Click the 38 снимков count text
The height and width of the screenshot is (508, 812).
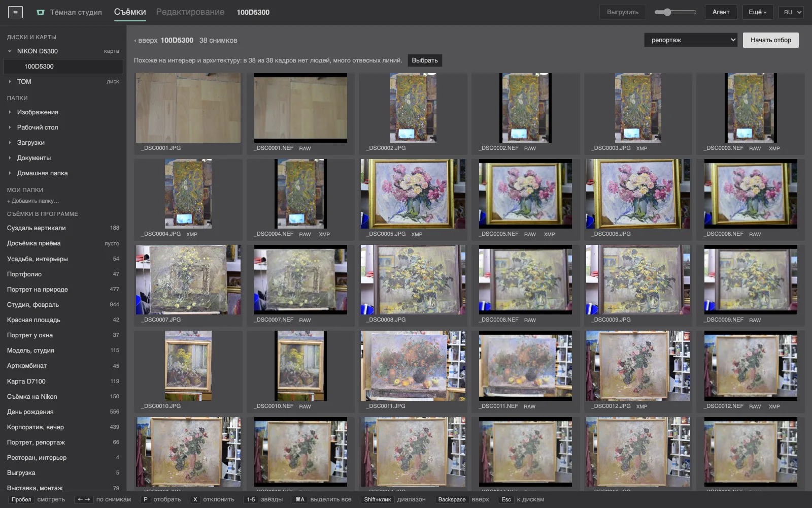click(x=218, y=40)
